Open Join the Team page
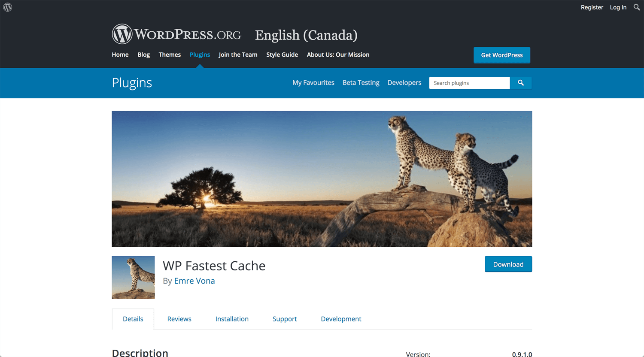The height and width of the screenshot is (357, 644). 238,54
